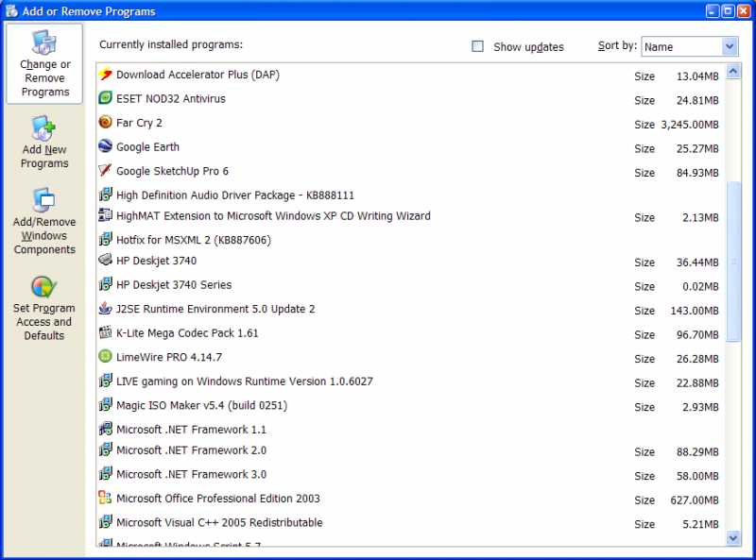The image size is (756, 560).
Task: Click the LimeWire PRO icon
Action: [x=106, y=358]
